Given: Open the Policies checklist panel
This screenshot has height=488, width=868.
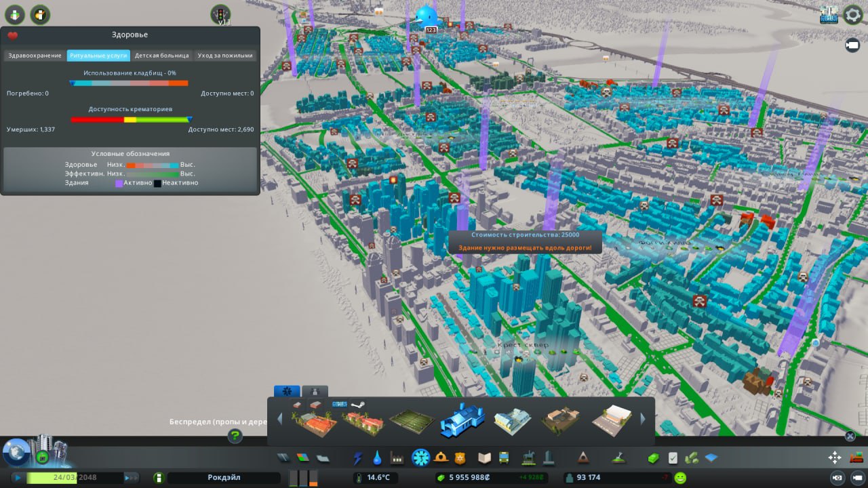Looking at the screenshot, I should click(x=673, y=458).
